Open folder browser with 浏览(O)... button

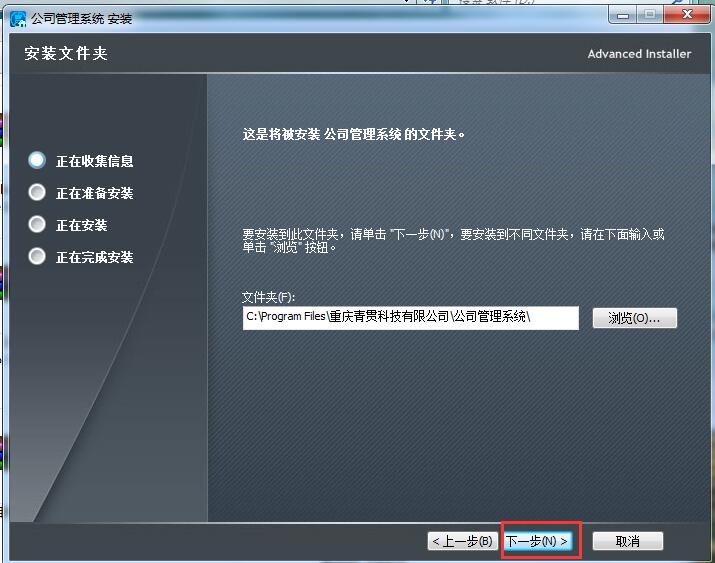634,318
